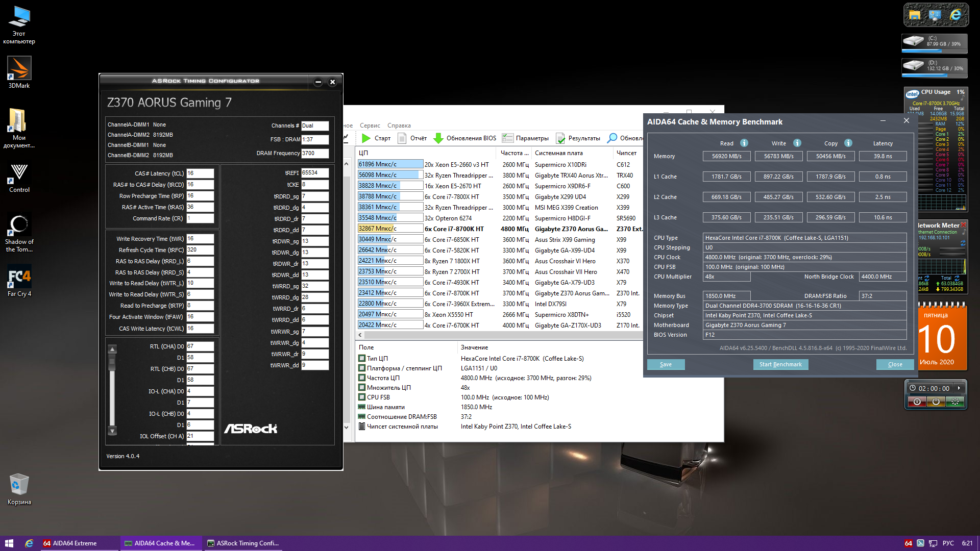Toggle the CPU multiplier field checkbox

pos(362,388)
